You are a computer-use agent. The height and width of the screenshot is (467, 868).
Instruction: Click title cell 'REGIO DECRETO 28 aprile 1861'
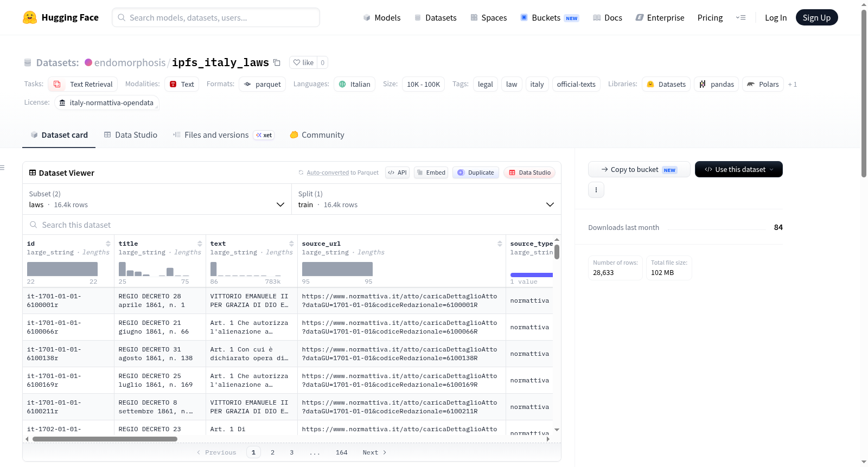(x=160, y=300)
